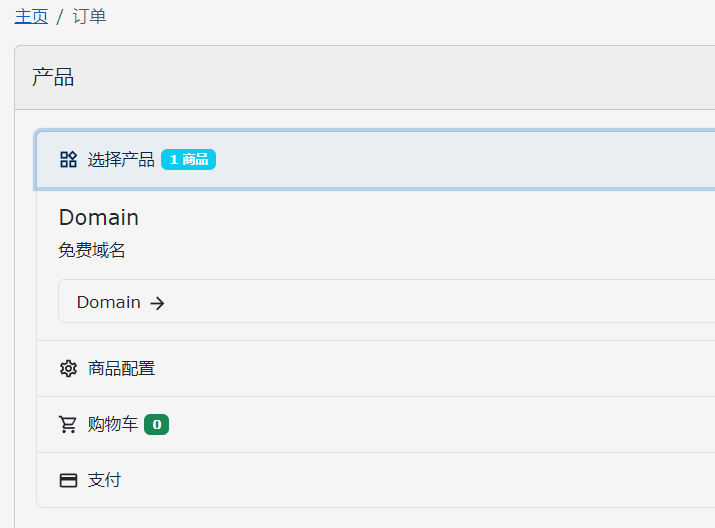The width and height of the screenshot is (715, 528).
Task: Click the blue 1 商品 badge
Action: [188, 160]
